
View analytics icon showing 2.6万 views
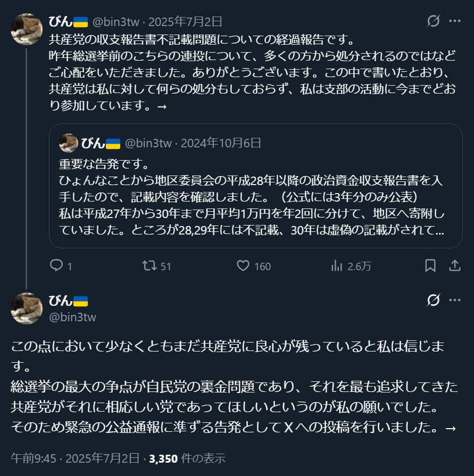[x=337, y=266]
